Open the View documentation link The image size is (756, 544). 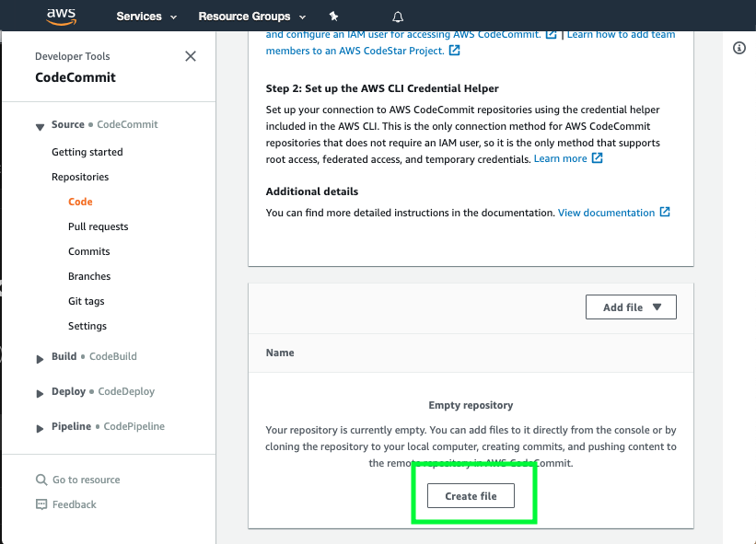[x=606, y=213]
